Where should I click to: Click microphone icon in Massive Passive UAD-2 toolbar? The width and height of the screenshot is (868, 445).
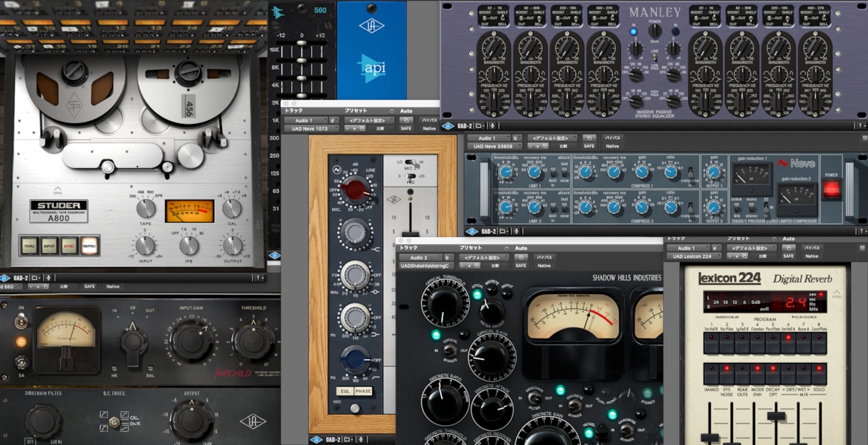point(492,126)
